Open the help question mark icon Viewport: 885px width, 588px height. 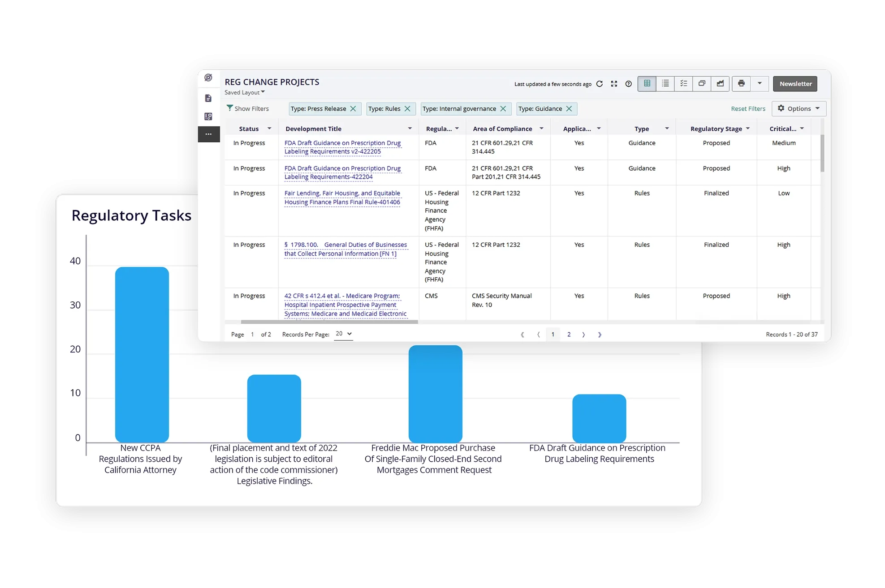628,84
